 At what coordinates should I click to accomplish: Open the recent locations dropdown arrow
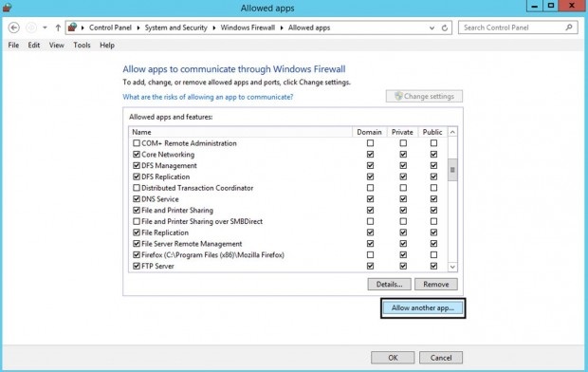pyautogui.click(x=45, y=28)
